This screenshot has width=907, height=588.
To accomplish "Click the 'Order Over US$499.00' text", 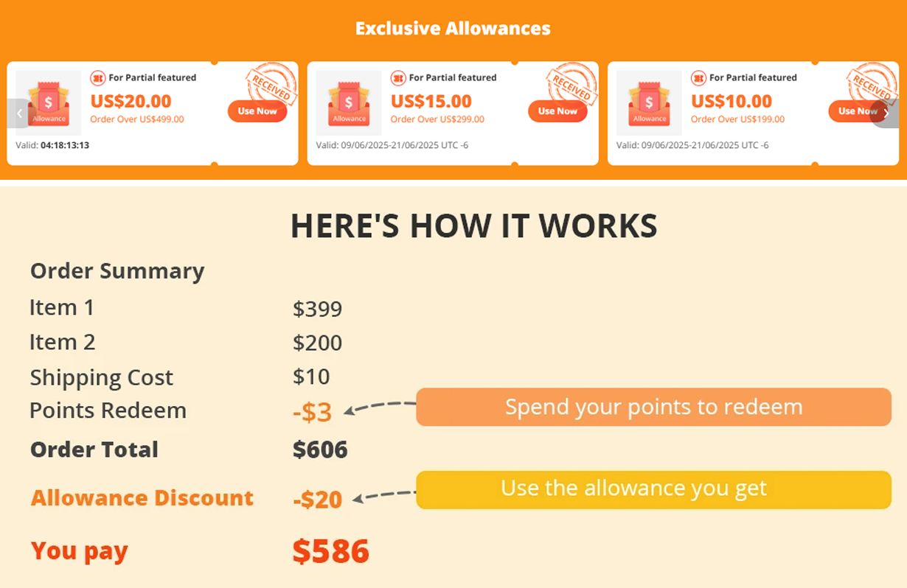I will click(137, 119).
